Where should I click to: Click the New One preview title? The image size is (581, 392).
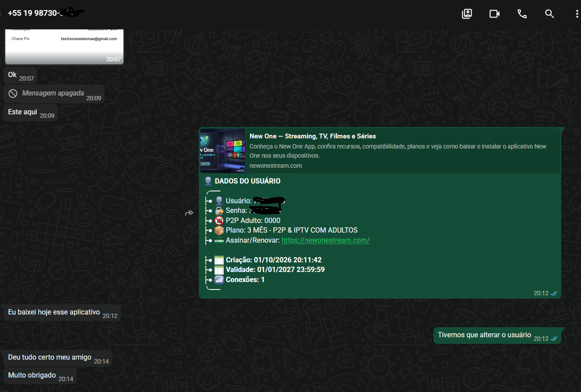(x=313, y=136)
